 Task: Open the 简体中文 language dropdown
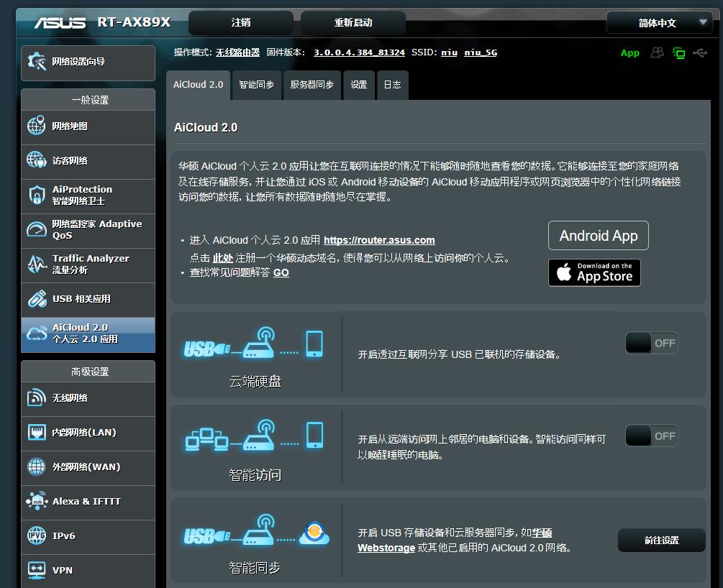pos(660,22)
